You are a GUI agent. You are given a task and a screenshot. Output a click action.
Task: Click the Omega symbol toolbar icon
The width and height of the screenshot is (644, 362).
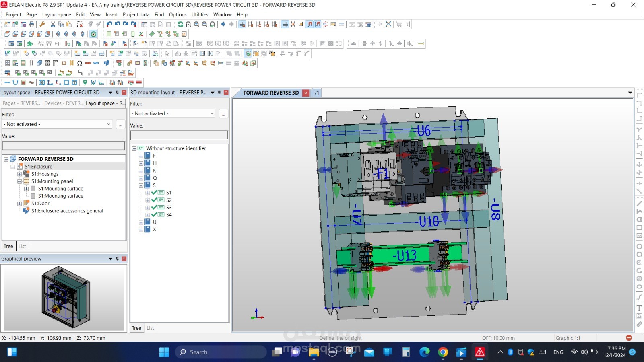[x=80, y=63]
